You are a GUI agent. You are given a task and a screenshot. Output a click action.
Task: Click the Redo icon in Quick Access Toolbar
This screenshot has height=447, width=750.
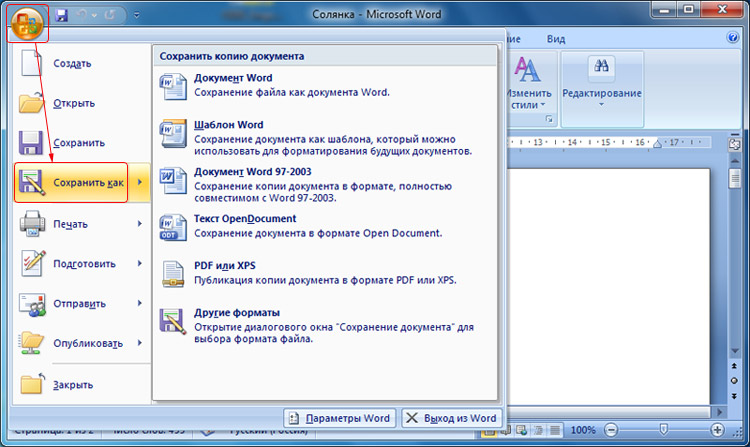pos(110,15)
